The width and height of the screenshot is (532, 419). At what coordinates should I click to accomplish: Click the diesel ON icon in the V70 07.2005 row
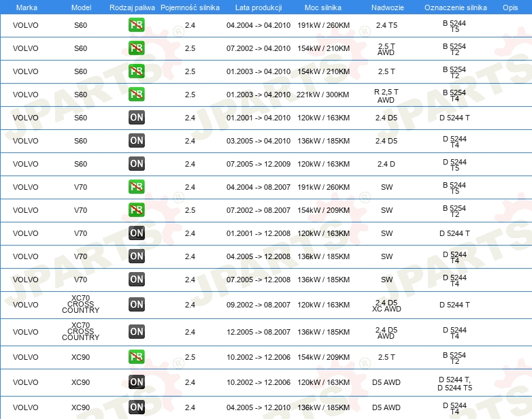[136, 280]
